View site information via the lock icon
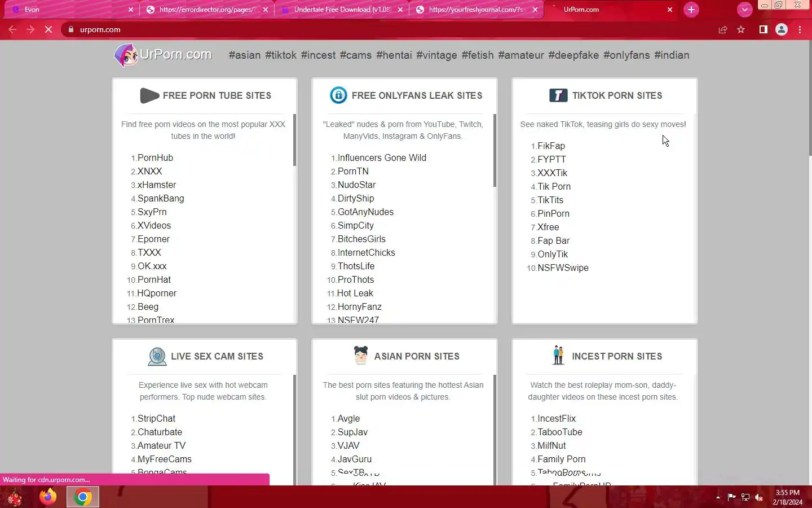Viewport: 812px width, 508px height. pyautogui.click(x=70, y=29)
